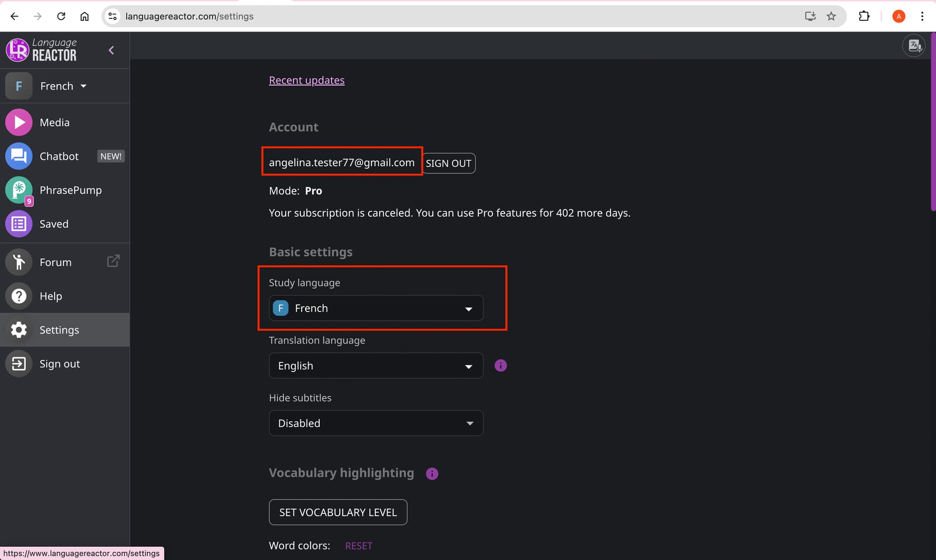
Task: Select Settings in the sidebar menu
Action: coord(65,330)
